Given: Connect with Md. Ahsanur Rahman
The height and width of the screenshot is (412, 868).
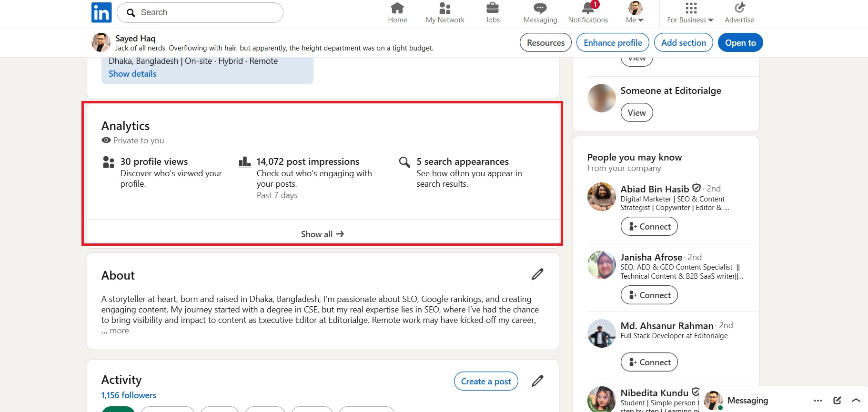Looking at the screenshot, I should (649, 362).
